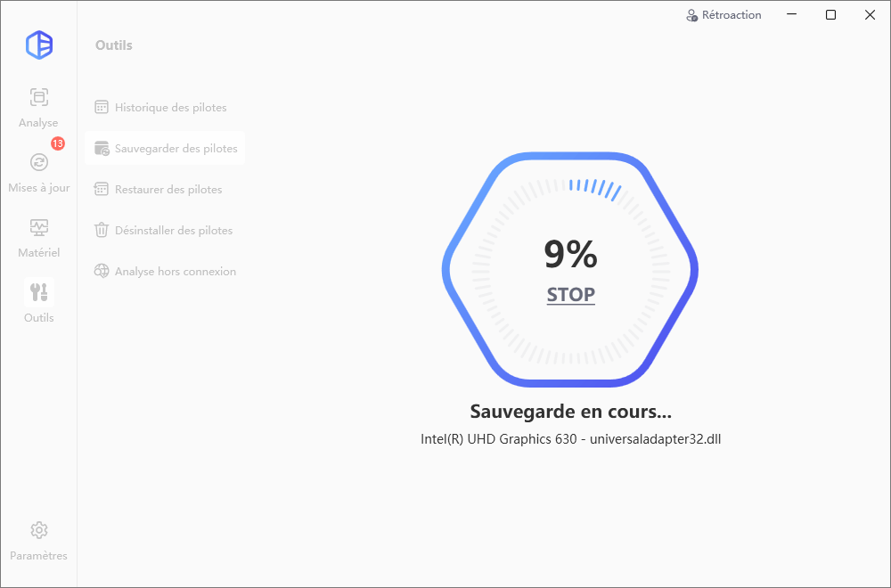
Task: Select the Outils tools icon in sidebar
Action: [x=38, y=292]
